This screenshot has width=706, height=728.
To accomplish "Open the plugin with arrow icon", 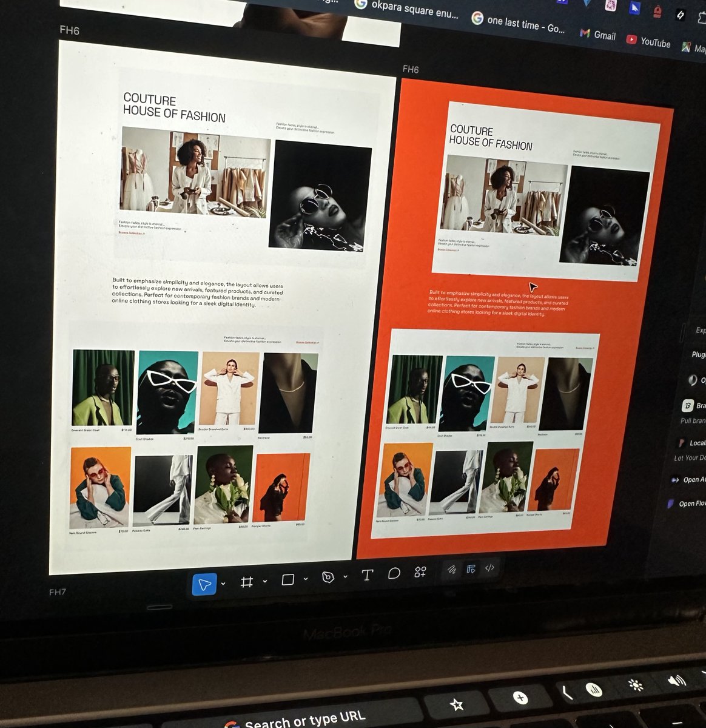I will pyautogui.click(x=688, y=479).
